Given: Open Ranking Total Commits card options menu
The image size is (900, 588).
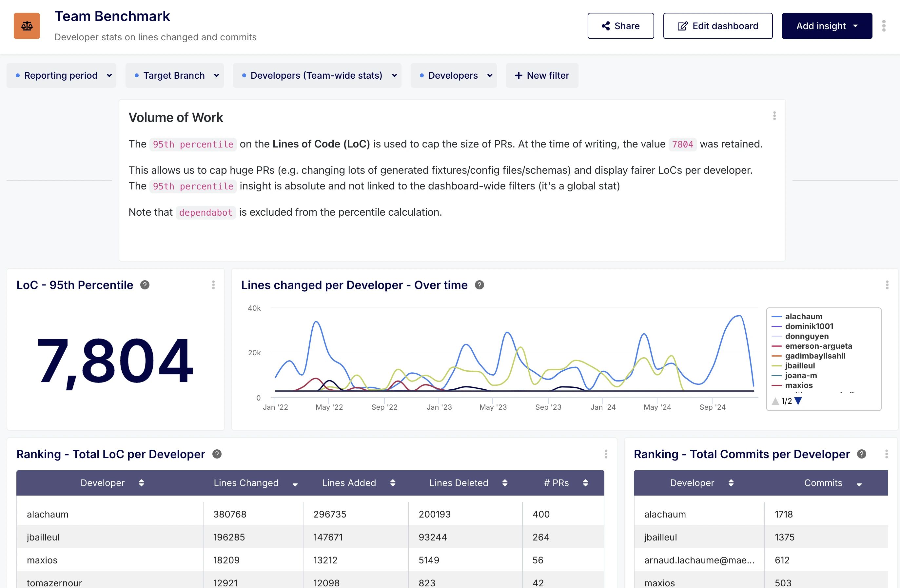Looking at the screenshot, I should [886, 454].
